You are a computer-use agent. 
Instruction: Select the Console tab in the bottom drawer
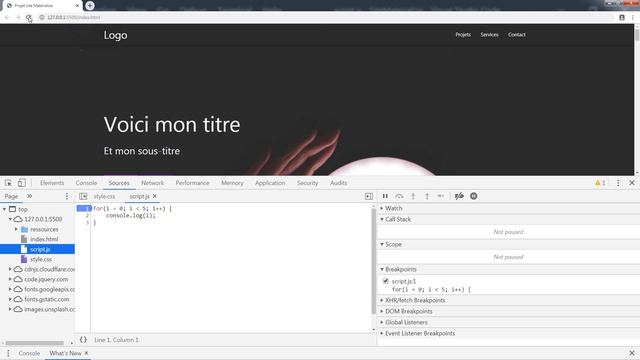click(x=29, y=353)
